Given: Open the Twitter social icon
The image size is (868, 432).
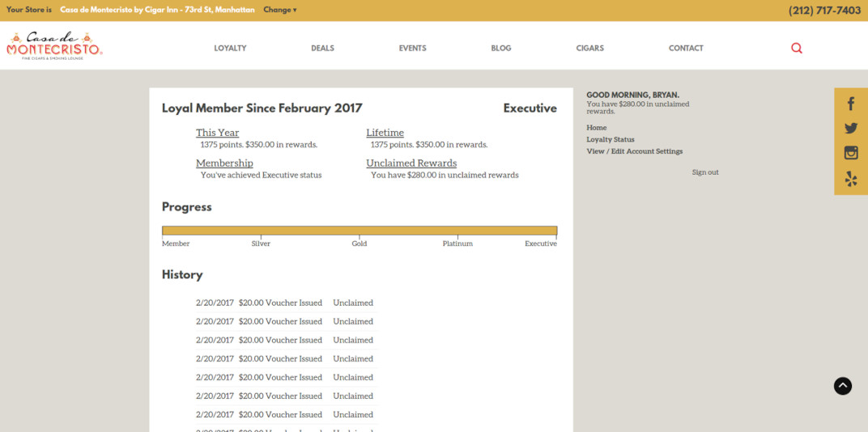Looking at the screenshot, I should (851, 128).
